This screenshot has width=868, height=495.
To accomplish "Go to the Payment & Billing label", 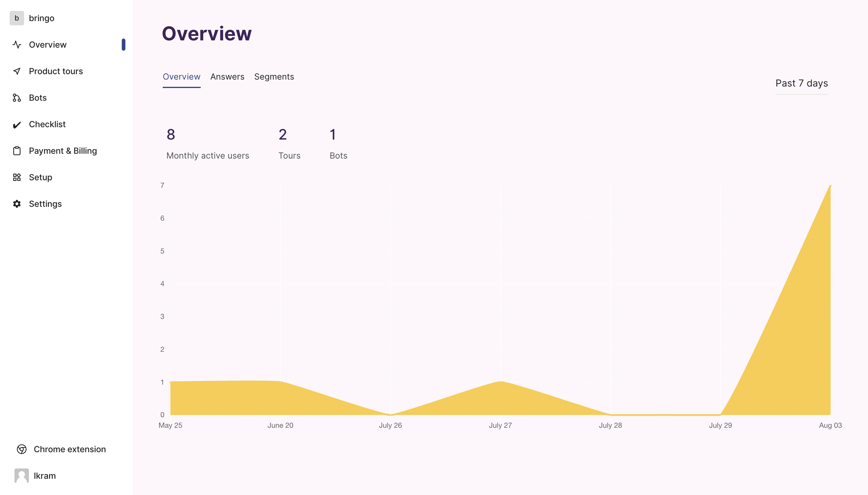I will coord(63,151).
